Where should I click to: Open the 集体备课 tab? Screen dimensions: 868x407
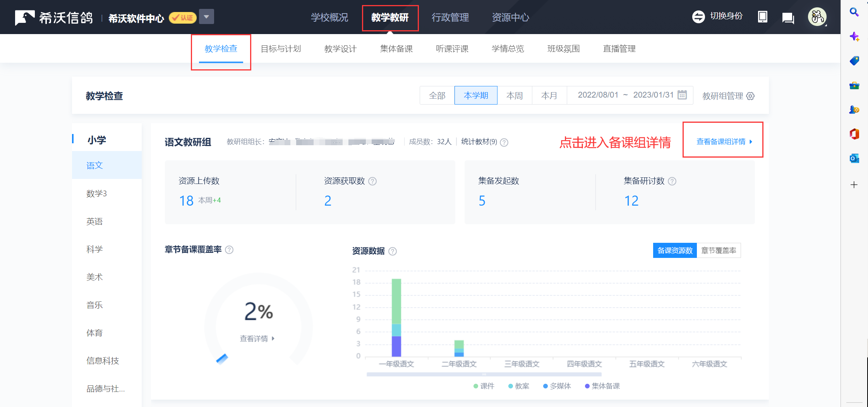(x=396, y=49)
